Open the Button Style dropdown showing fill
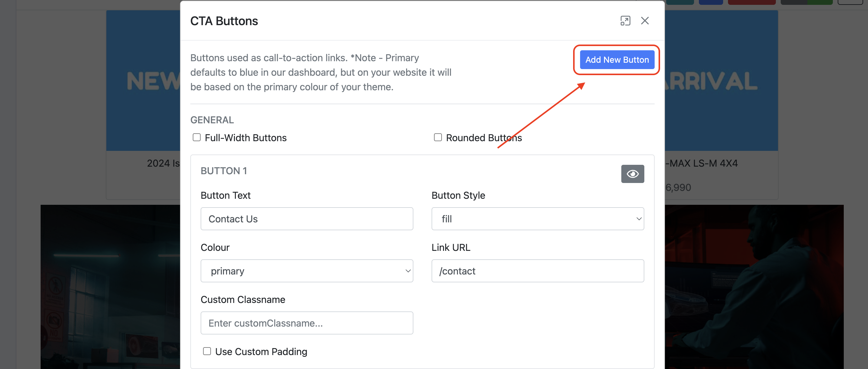This screenshot has width=868, height=369. [x=537, y=219]
